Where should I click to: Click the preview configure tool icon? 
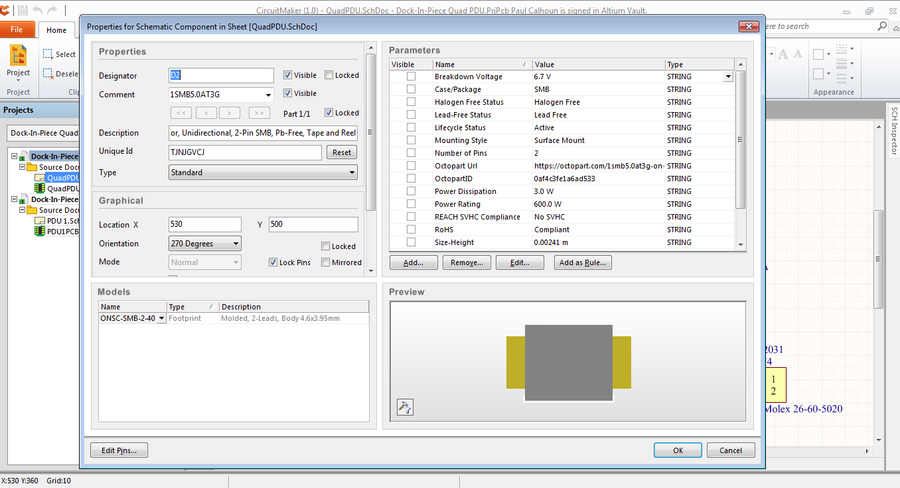click(405, 408)
